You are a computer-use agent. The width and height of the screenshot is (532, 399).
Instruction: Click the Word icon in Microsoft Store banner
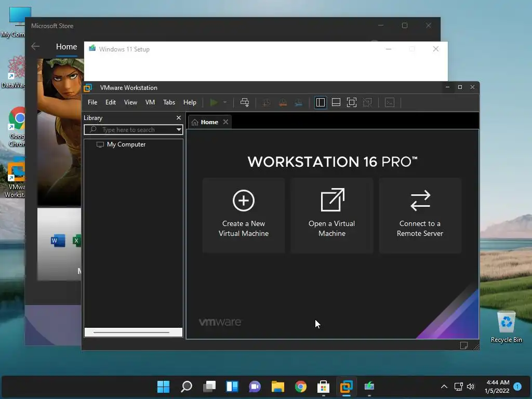(x=58, y=241)
